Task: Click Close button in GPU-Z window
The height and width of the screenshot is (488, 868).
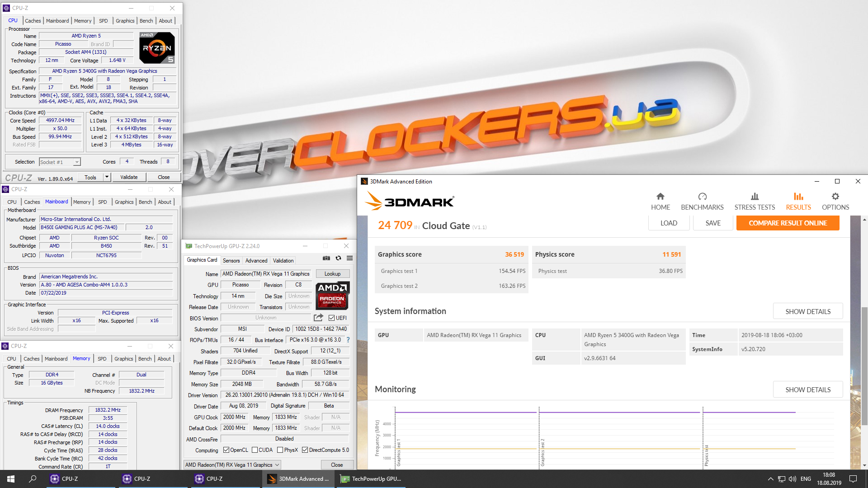Action: [x=337, y=465]
